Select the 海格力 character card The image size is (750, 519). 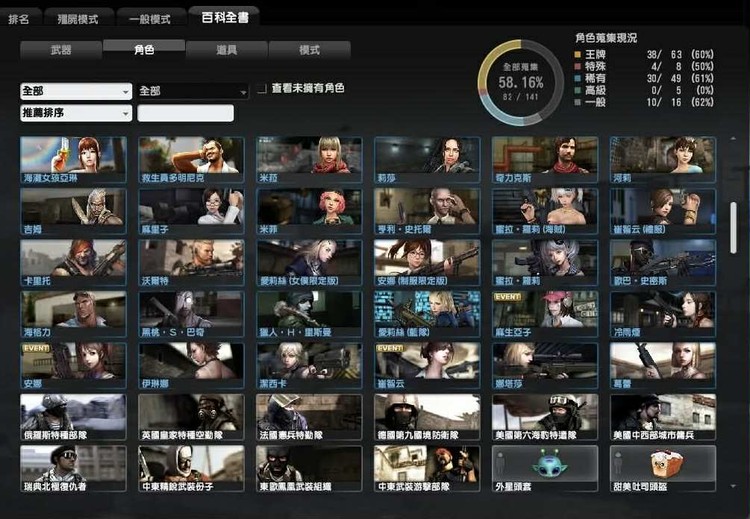(73, 314)
